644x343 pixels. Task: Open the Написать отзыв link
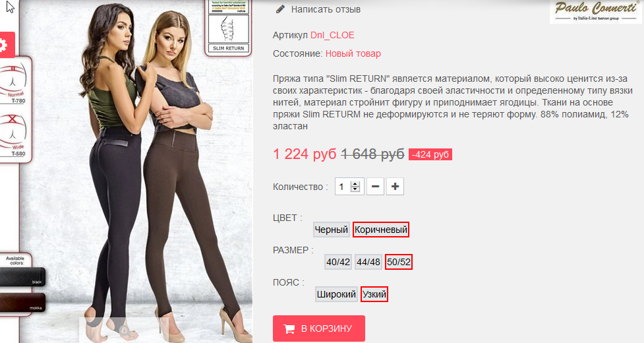[326, 9]
